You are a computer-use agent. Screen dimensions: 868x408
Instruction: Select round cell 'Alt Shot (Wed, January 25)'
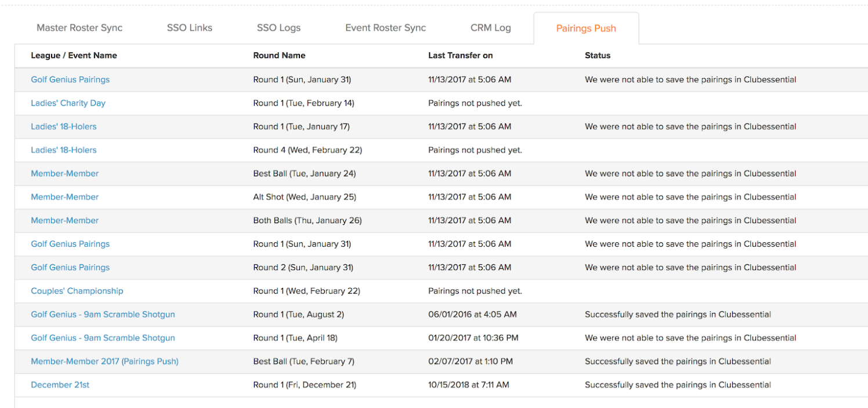(x=305, y=197)
